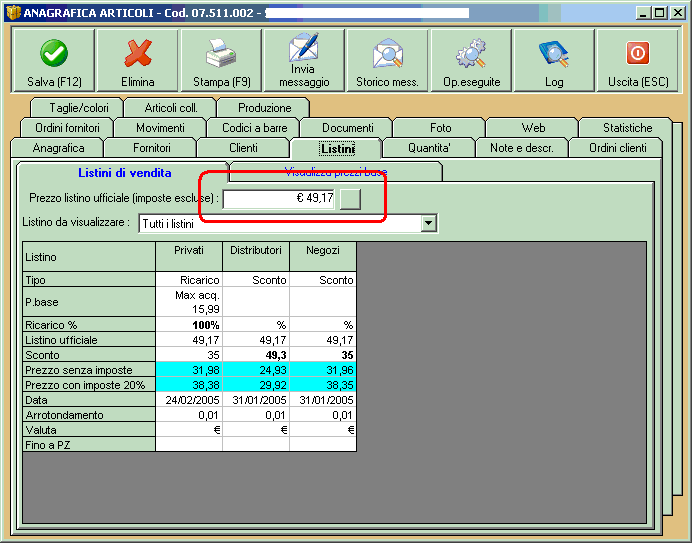This screenshot has width=692, height=543.
Task: Click the 24,93 price without tax cell
Action: [256, 370]
